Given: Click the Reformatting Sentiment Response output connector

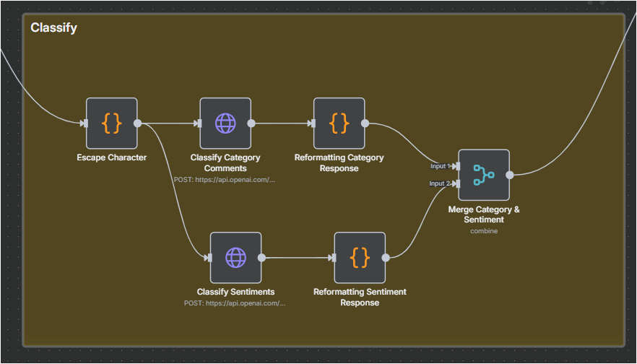Looking at the screenshot, I should 386,258.
